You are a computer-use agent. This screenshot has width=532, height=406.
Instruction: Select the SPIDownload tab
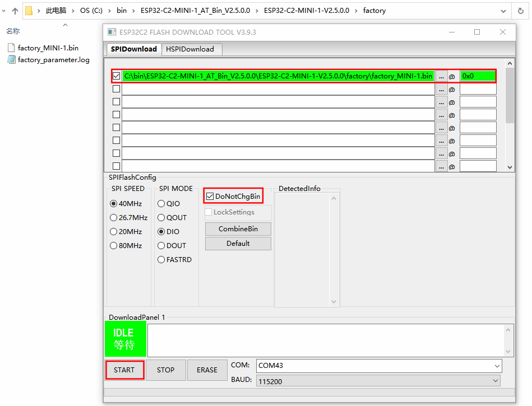pyautogui.click(x=133, y=49)
